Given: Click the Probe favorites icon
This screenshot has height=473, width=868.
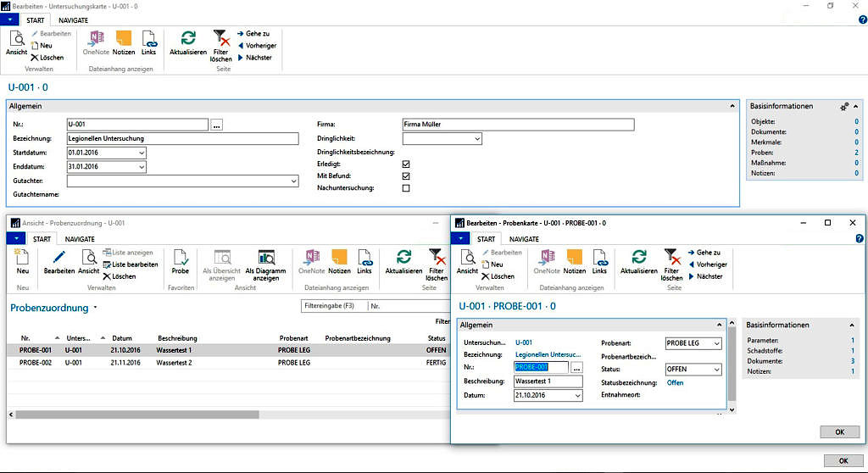Looking at the screenshot, I should [x=181, y=259].
